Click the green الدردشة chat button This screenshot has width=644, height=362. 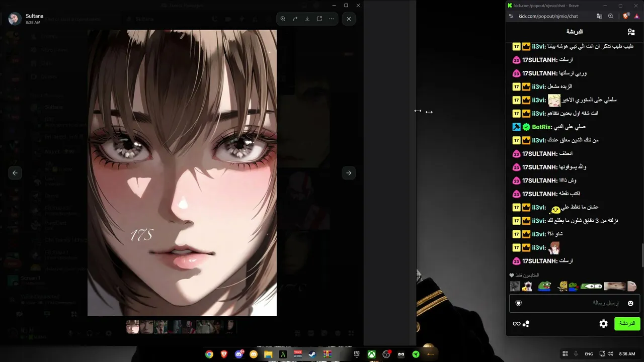pos(627,324)
